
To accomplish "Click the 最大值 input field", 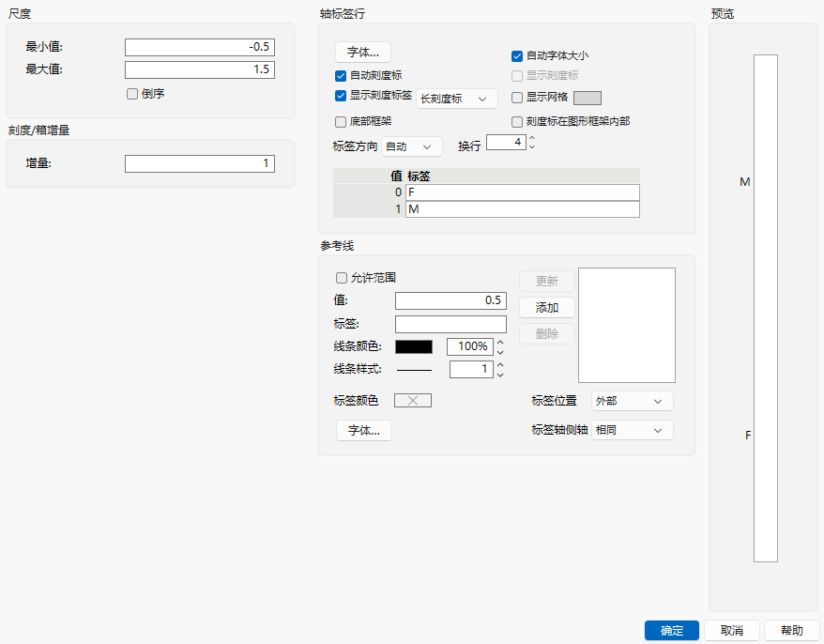I will pos(200,69).
